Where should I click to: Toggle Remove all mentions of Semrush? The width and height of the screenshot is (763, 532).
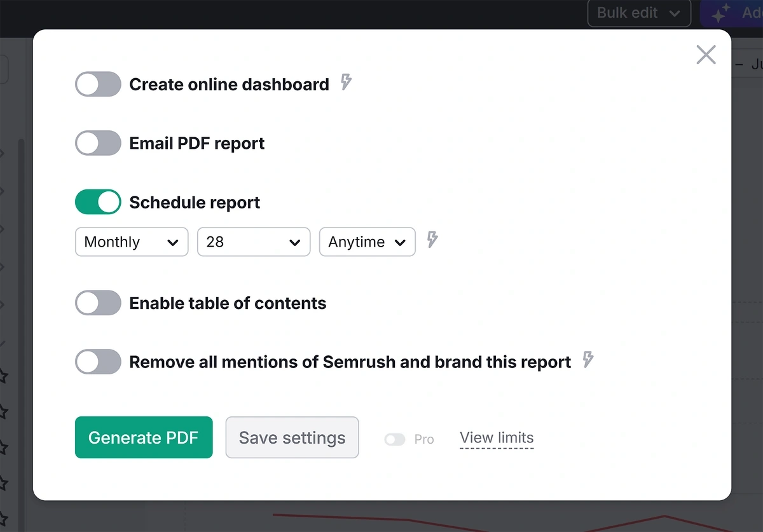coord(98,361)
